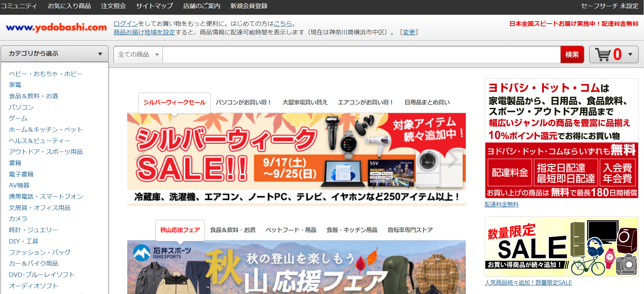Open the 全ての商品 category dropdown
The height and width of the screenshot is (294, 644).
point(138,54)
